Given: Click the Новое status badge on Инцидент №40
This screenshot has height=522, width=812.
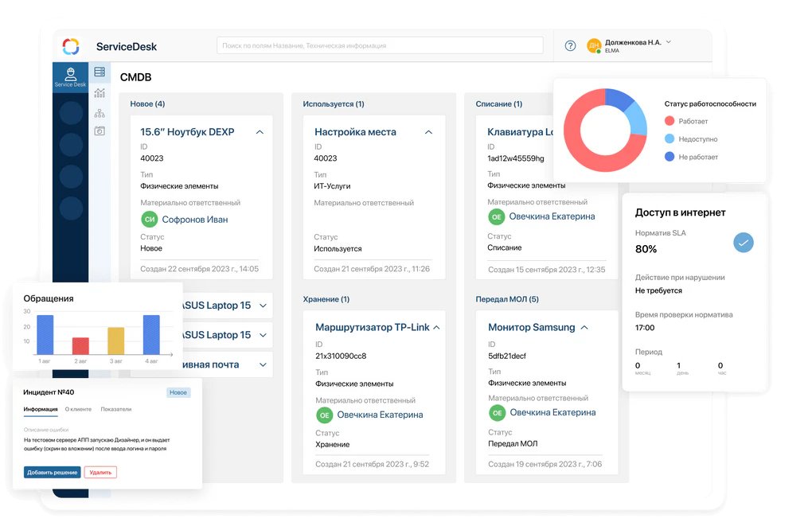Looking at the screenshot, I should click(x=178, y=392).
